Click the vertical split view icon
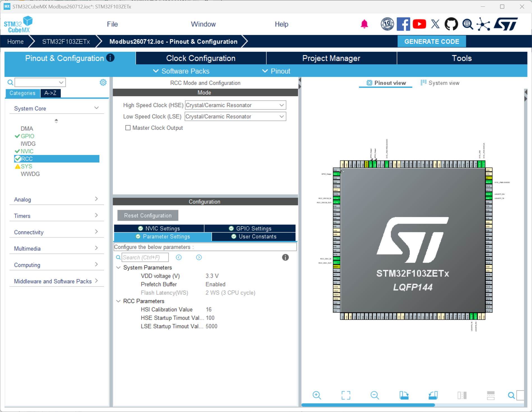Viewport: 532px width, 412px height. point(462,395)
